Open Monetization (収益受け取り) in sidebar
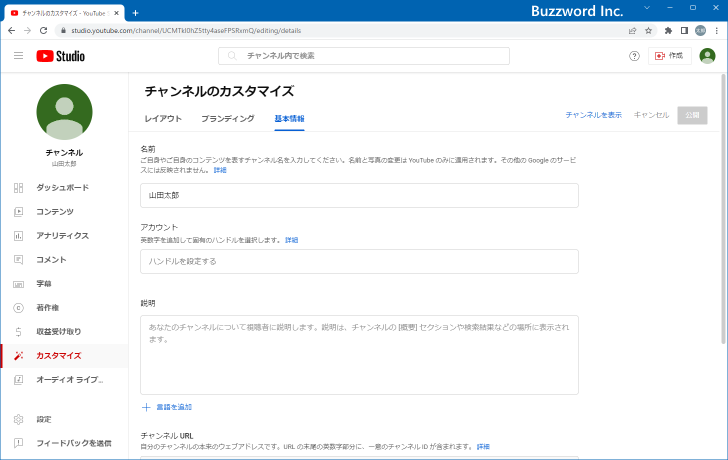Screen dimensions: 728x460 click(65, 331)
